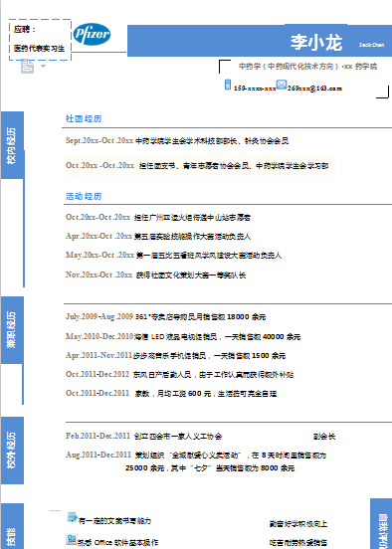
Task: Click the 勤奋好学积极向上 trait text
Action: point(298,524)
